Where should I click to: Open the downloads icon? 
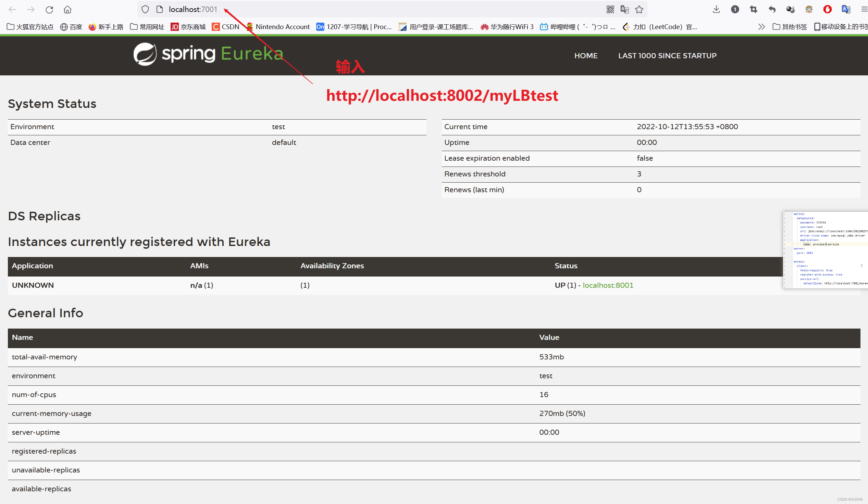[x=716, y=10]
